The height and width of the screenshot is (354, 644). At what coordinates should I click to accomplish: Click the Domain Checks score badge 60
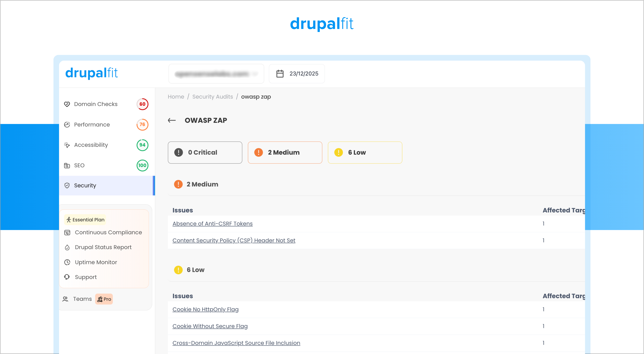[142, 104]
